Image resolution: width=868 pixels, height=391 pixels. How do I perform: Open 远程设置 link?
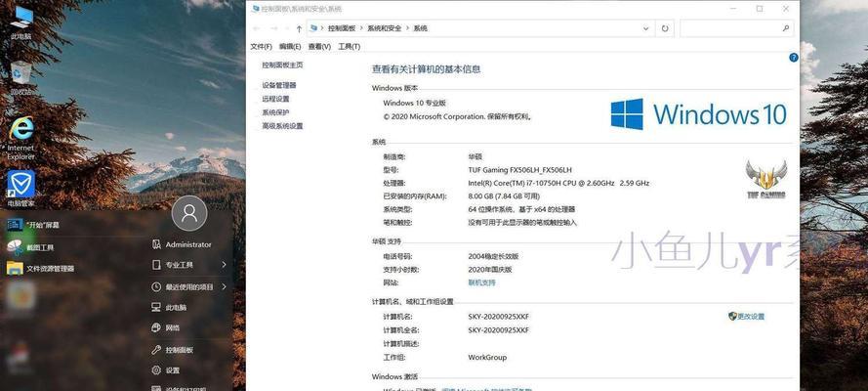point(275,99)
